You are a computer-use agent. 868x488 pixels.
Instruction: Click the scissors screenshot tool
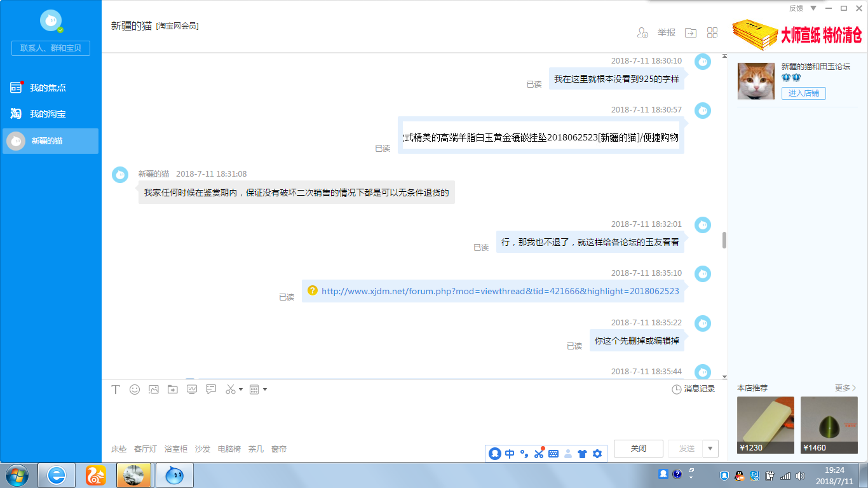[x=230, y=390]
